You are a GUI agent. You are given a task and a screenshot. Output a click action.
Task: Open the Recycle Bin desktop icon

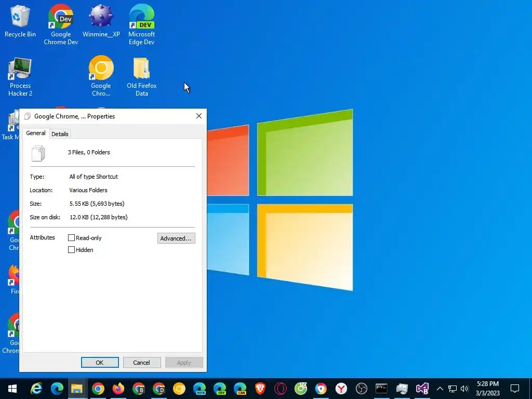(20, 21)
